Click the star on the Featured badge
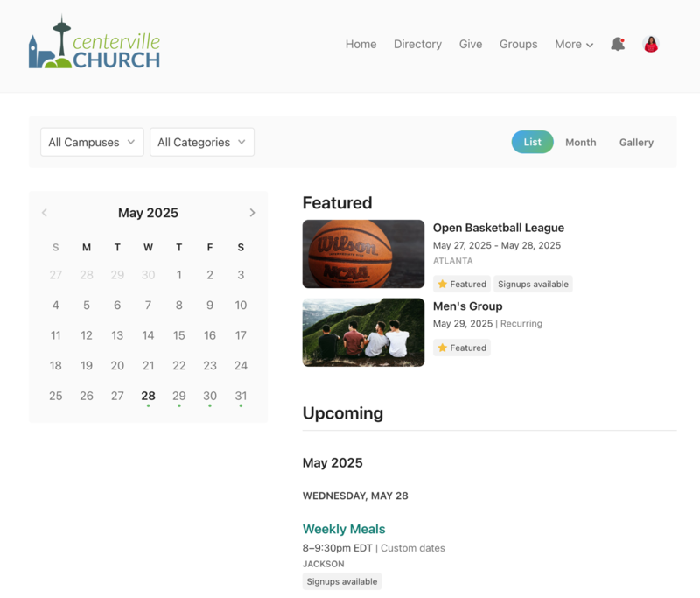 [443, 284]
